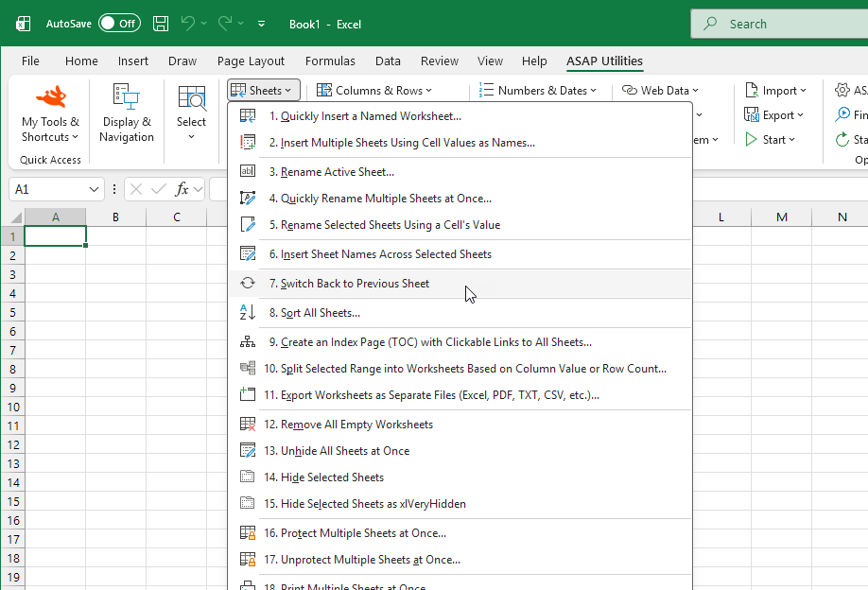
Task: Click the Protect Multiple Sheets icon
Action: (x=247, y=532)
